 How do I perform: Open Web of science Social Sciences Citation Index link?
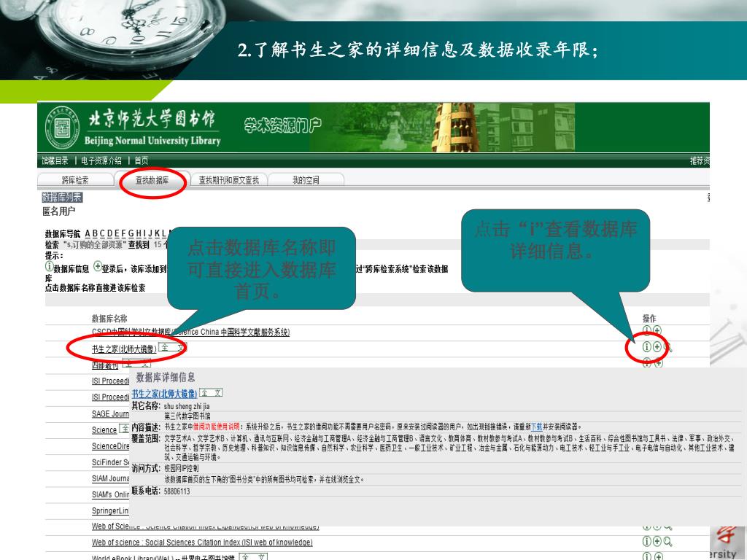[202, 542]
